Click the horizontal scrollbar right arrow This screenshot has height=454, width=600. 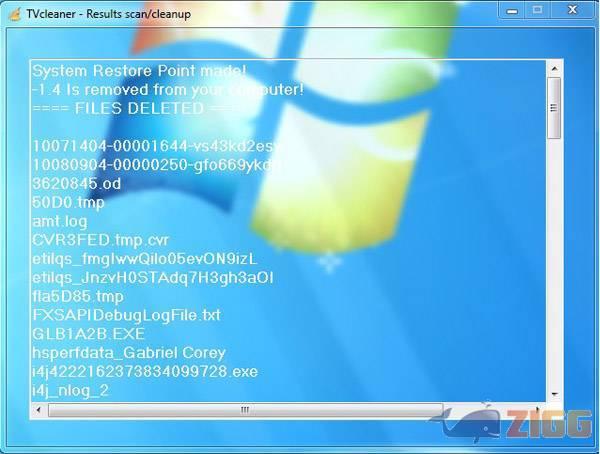click(x=538, y=410)
